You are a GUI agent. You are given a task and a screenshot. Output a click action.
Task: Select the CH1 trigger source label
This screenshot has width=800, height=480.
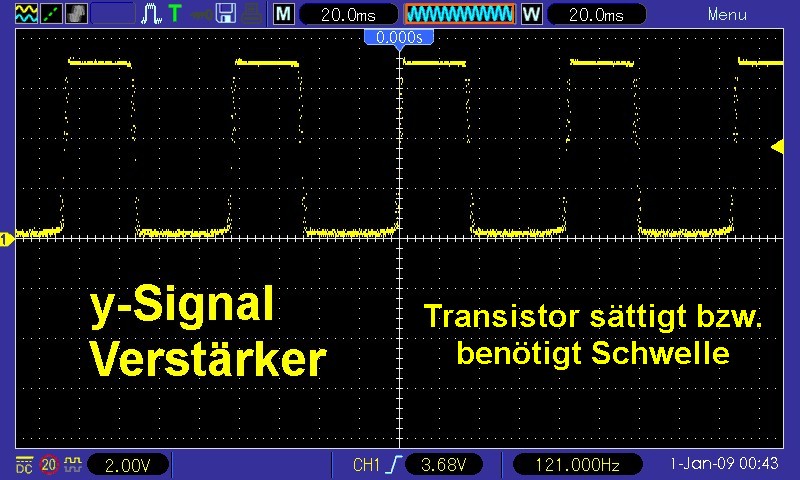[x=368, y=465]
